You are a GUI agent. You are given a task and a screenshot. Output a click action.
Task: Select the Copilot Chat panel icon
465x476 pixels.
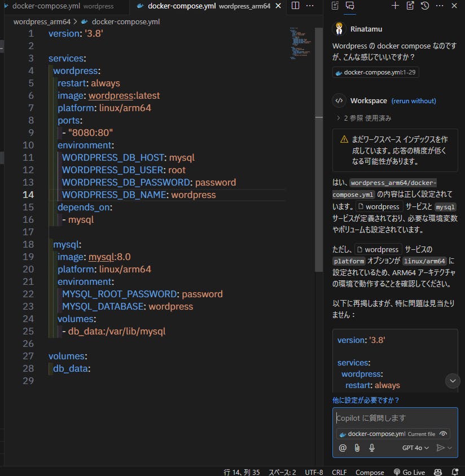pos(350,6)
